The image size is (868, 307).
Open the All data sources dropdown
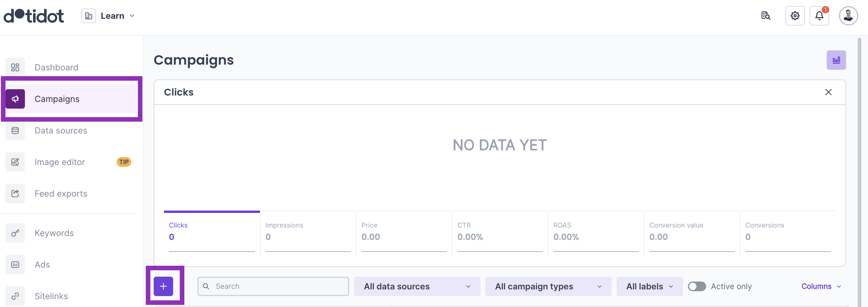(x=417, y=286)
